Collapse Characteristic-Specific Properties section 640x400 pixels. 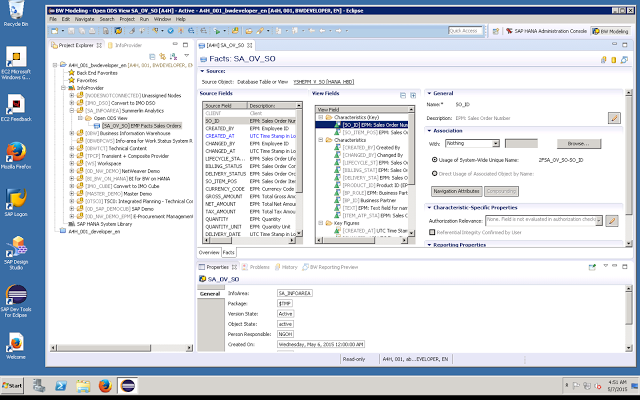(x=429, y=208)
